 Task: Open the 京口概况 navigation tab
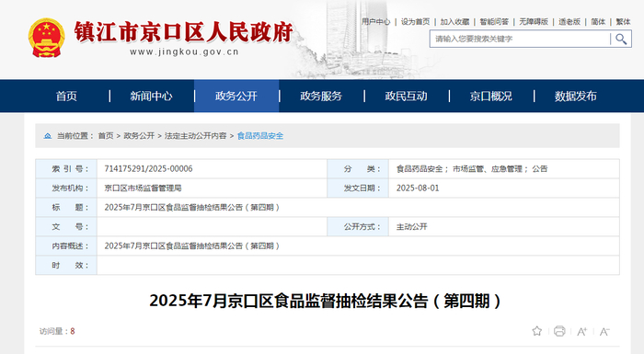pyautogui.click(x=491, y=97)
